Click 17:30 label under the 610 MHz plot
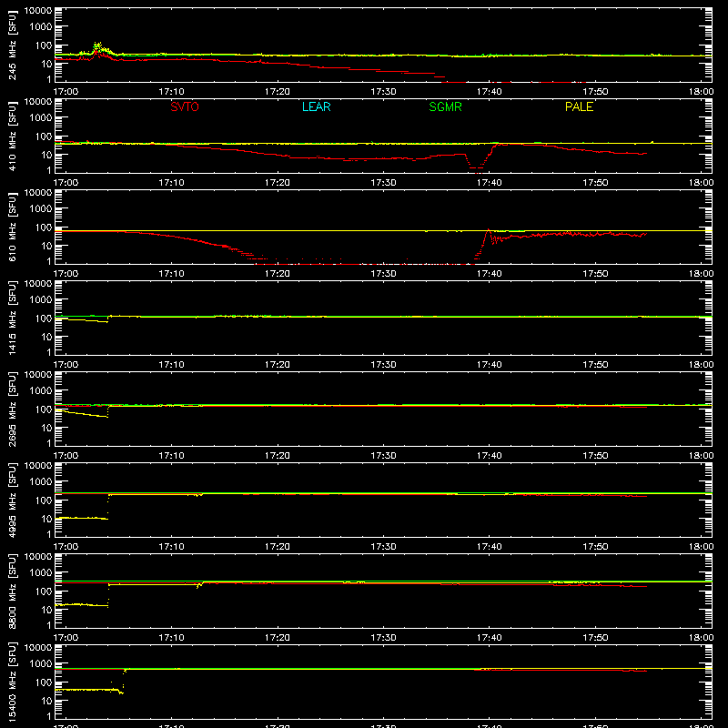Screen dimensions: 728x728 click(x=383, y=274)
